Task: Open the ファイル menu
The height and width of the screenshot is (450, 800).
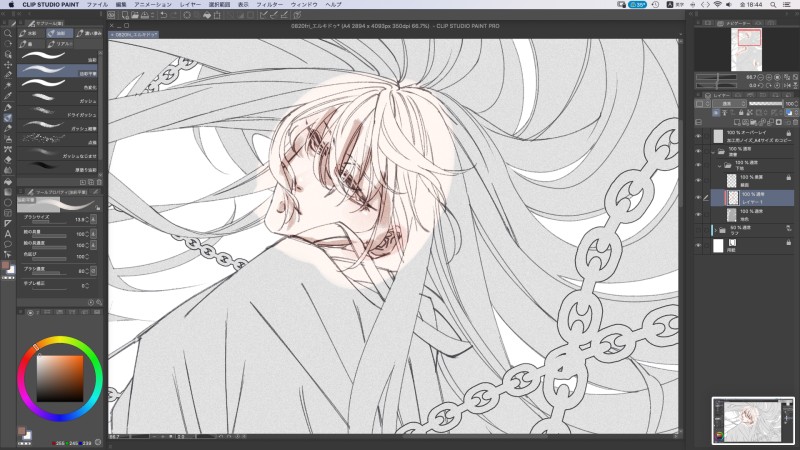Action: [97, 5]
